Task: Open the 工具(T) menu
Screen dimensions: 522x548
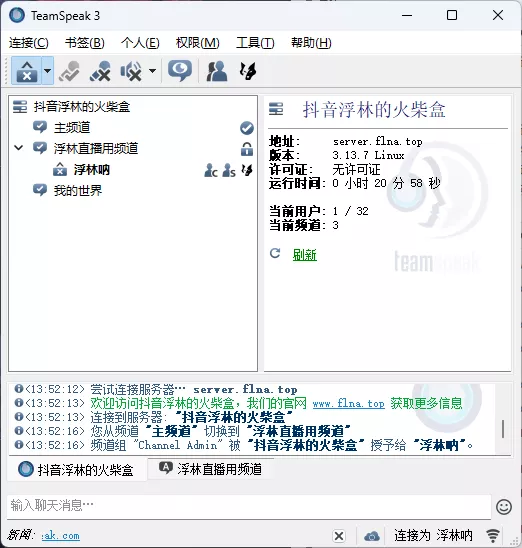Action: point(255,43)
